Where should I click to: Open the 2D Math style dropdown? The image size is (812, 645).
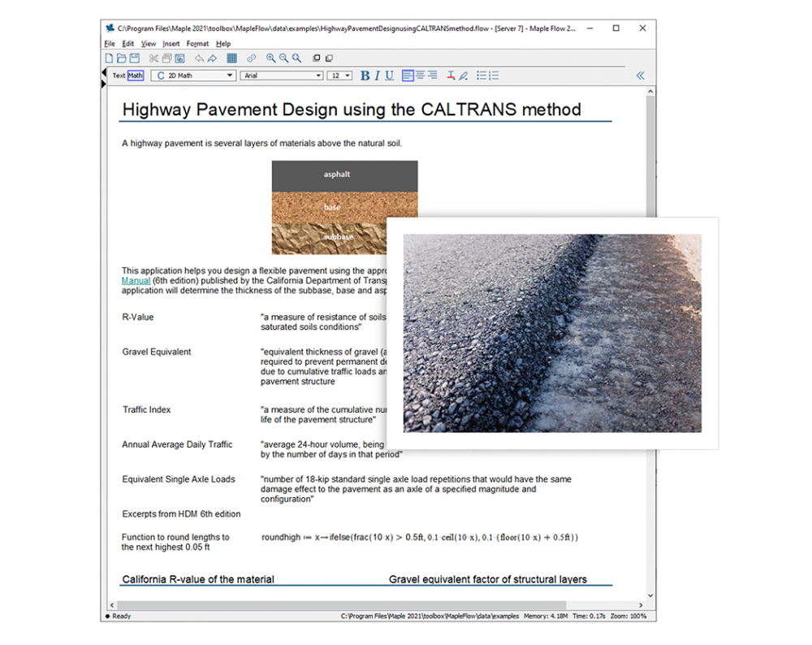pos(193,76)
